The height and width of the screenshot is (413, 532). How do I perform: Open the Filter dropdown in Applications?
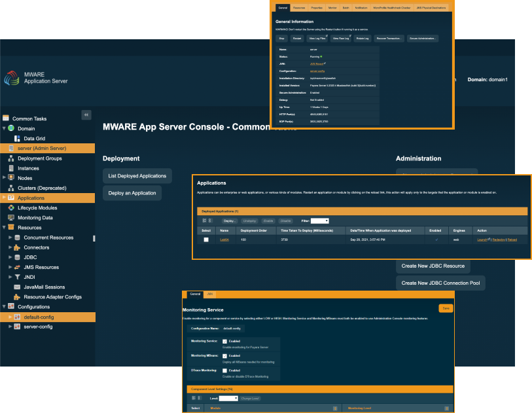pyautogui.click(x=319, y=221)
